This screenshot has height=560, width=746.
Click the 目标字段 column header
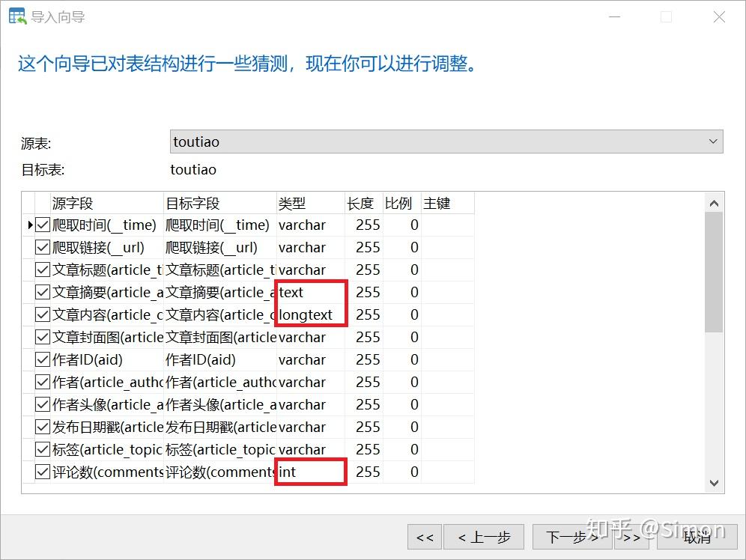click(x=219, y=203)
